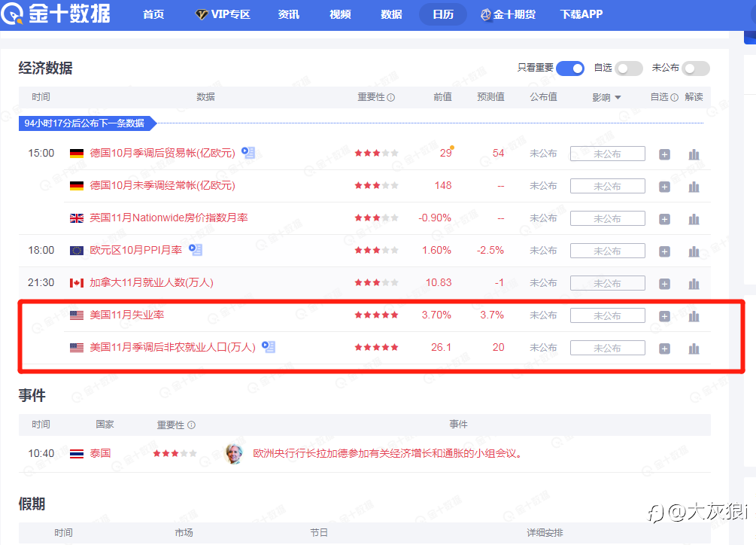
Task: Add 加拿大11月就业人数 to watchlist with plus
Action: click(664, 284)
